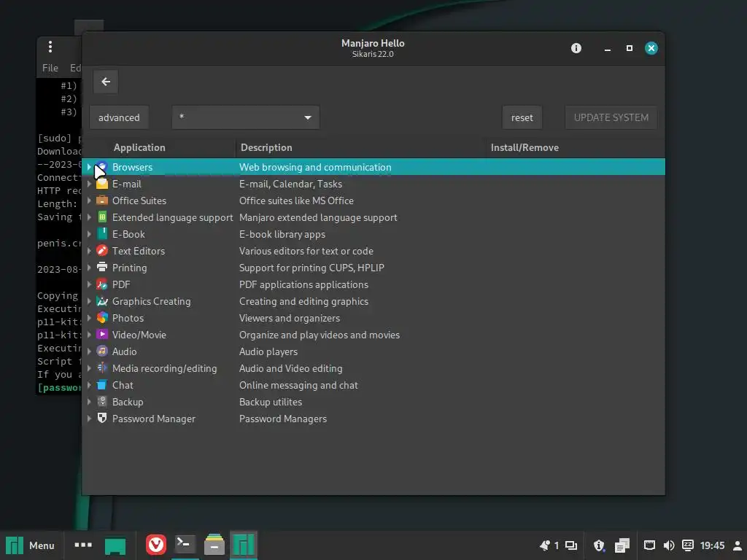This screenshot has width=747, height=560.
Task: Open the About info icon in the titlebar
Action: 576,48
